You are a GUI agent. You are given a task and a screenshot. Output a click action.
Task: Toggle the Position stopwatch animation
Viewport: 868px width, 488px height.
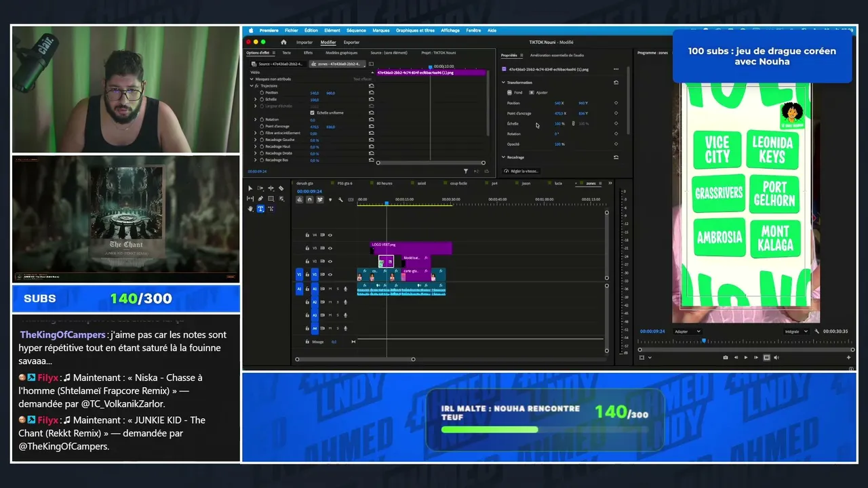click(262, 93)
